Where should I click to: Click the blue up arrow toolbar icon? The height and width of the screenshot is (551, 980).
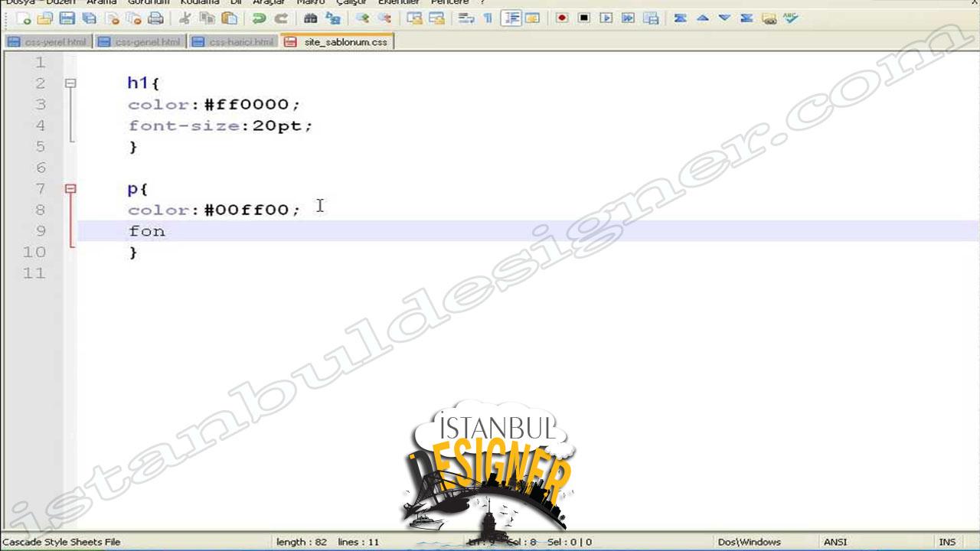(x=702, y=18)
